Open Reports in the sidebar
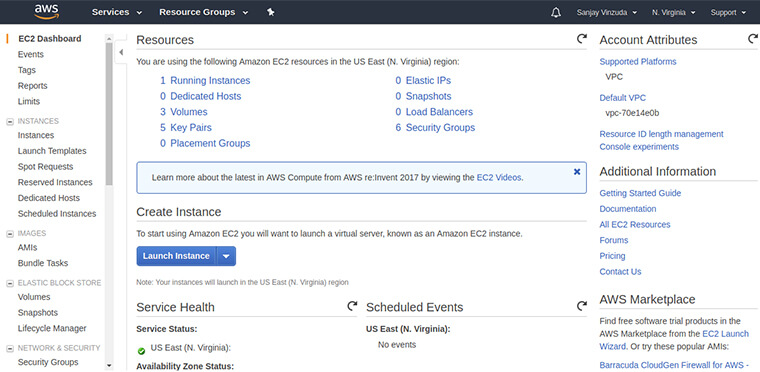The height and width of the screenshot is (372, 760). coord(32,86)
